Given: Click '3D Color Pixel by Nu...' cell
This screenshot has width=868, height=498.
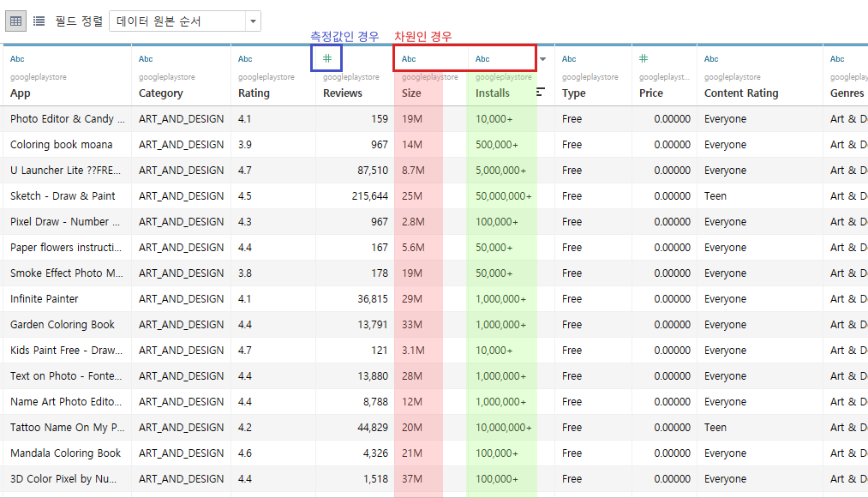Looking at the screenshot, I should click(68, 478).
